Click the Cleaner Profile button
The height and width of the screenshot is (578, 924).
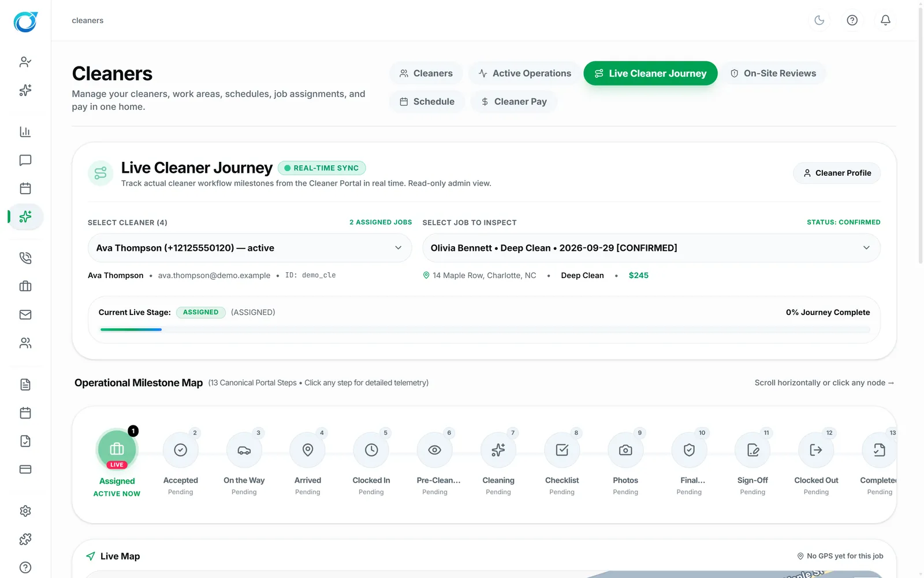(837, 173)
